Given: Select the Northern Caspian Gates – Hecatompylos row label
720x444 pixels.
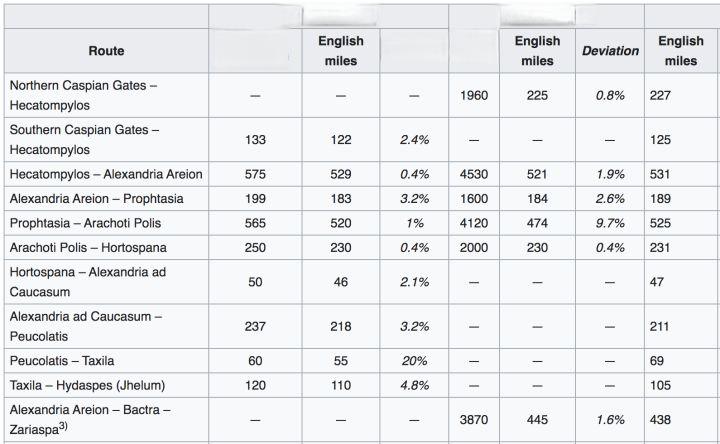Looking at the screenshot, I should 84,95.
